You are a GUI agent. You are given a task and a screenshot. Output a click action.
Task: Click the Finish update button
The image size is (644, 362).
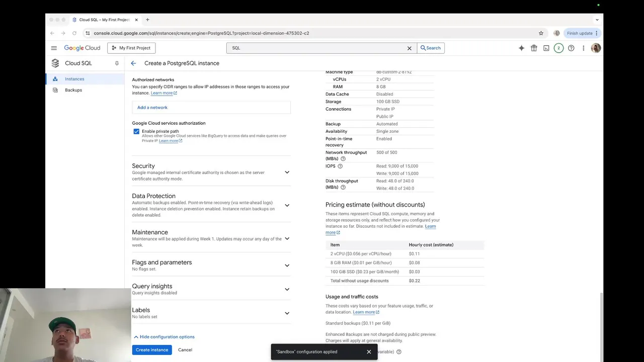coord(583,33)
